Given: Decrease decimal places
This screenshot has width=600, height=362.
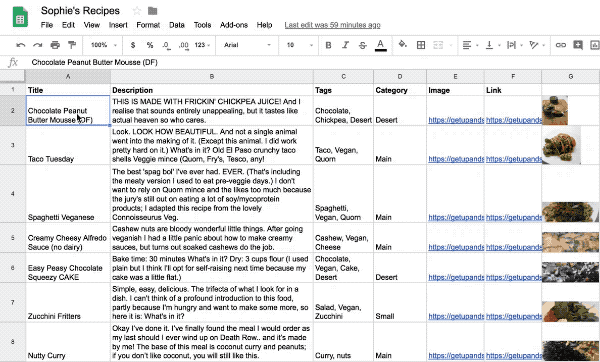Looking at the screenshot, I should pyautogui.click(x=166, y=45).
